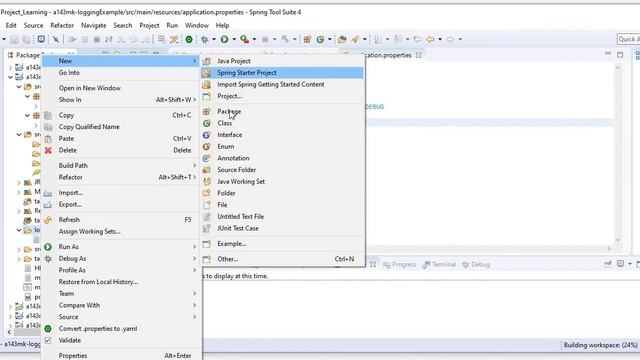The width and height of the screenshot is (640, 360).
Task: Click the New Java Class toolbar icon
Action: click(320, 39)
